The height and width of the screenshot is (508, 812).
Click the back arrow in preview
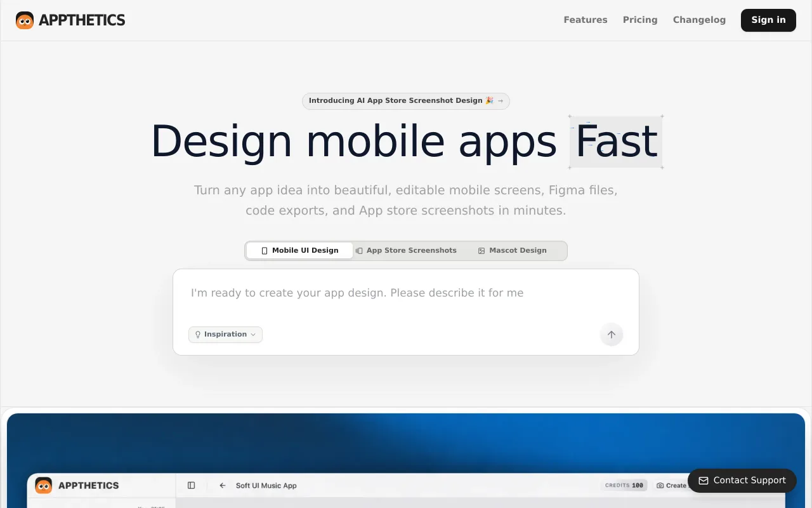click(223, 485)
